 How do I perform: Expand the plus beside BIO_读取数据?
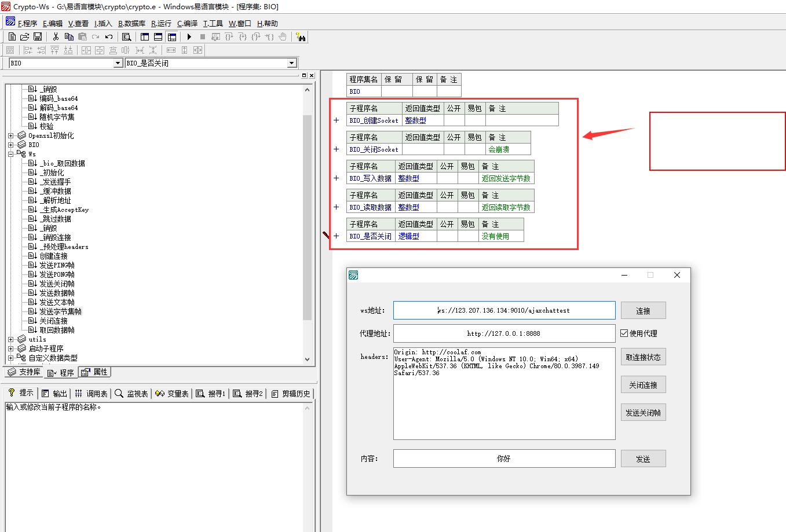336,207
